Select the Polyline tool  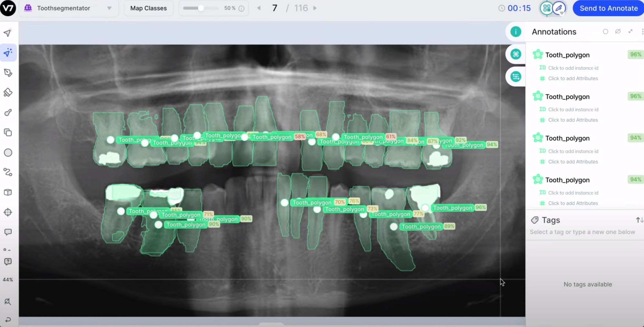pyautogui.click(x=8, y=172)
